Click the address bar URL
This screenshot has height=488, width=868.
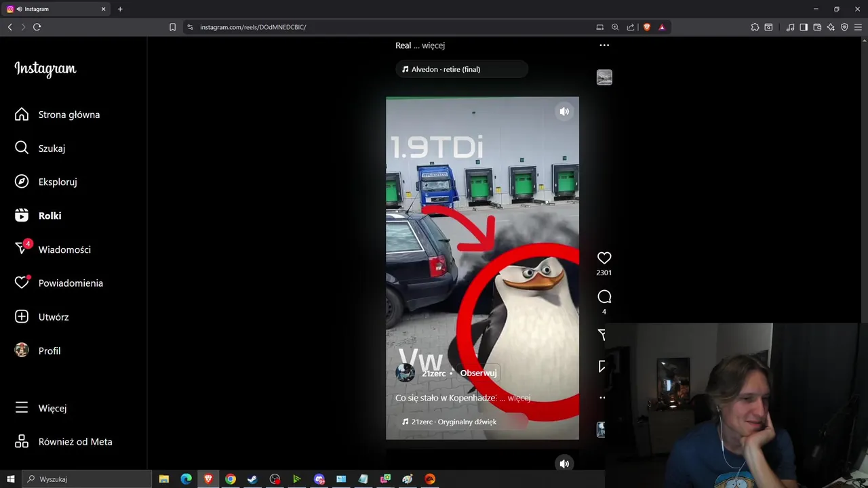tap(253, 27)
